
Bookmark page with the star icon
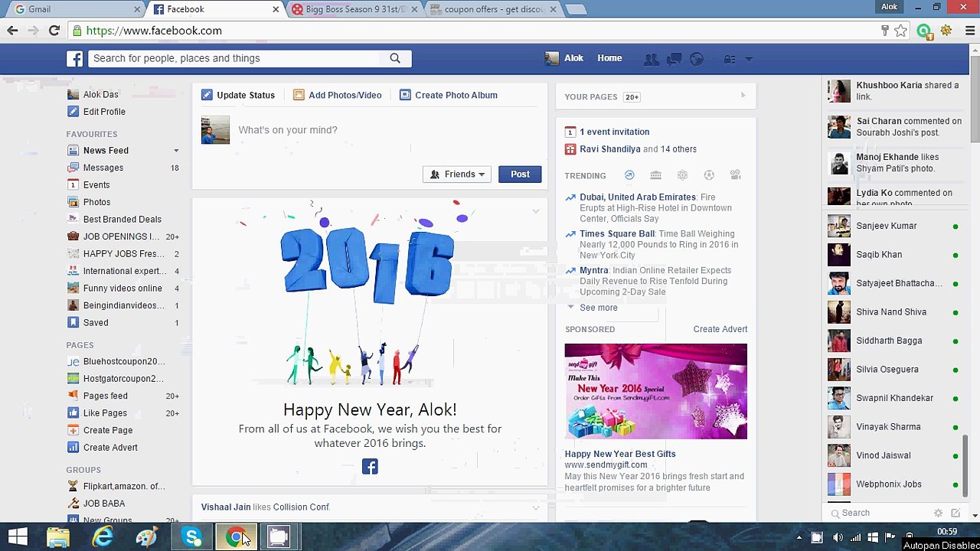click(901, 31)
